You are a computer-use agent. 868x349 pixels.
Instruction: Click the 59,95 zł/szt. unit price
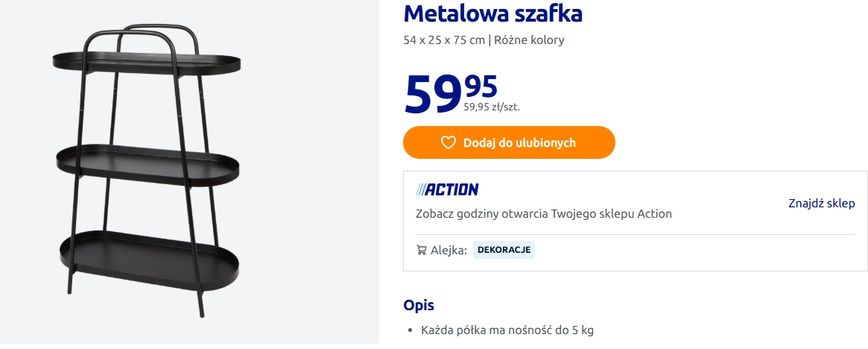point(492,107)
